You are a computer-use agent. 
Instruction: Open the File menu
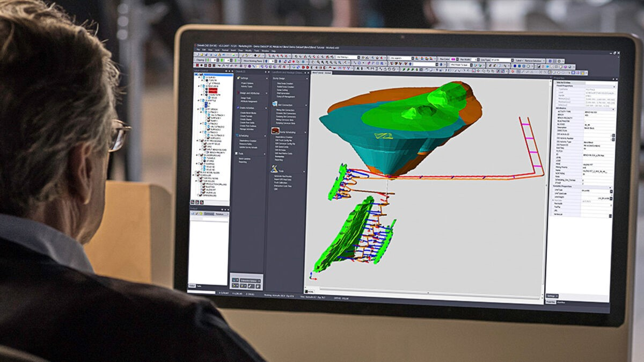197,50
